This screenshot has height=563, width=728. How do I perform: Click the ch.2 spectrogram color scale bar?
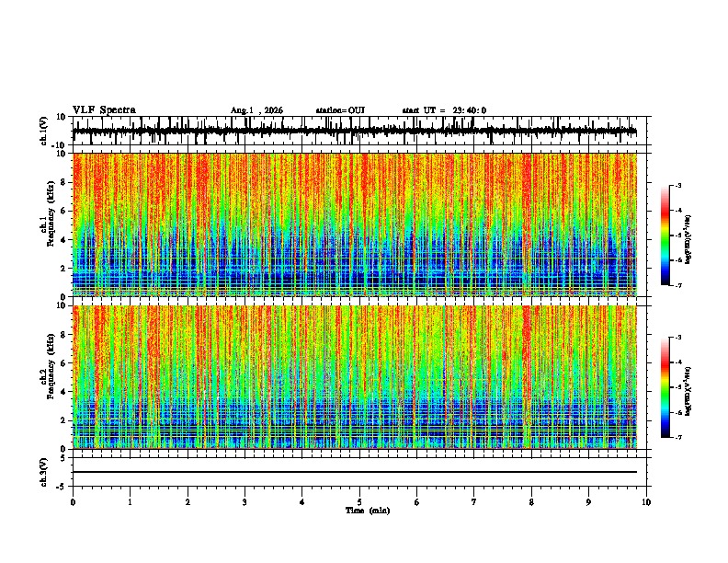click(665, 387)
